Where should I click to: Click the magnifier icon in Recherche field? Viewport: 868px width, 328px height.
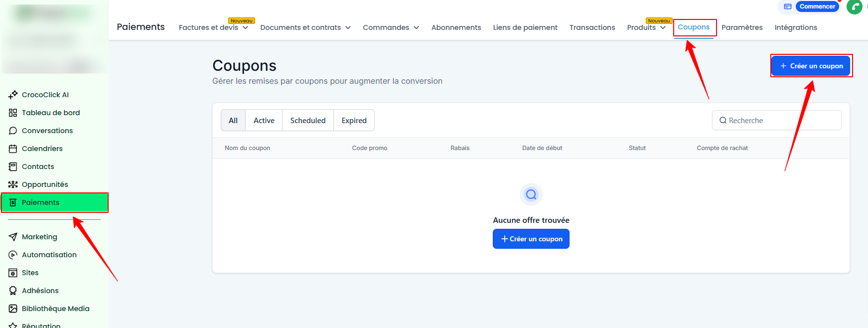[723, 121]
